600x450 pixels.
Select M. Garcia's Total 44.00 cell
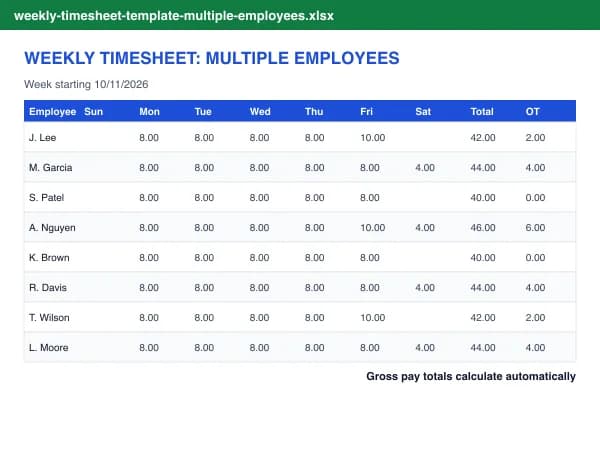pyautogui.click(x=483, y=168)
